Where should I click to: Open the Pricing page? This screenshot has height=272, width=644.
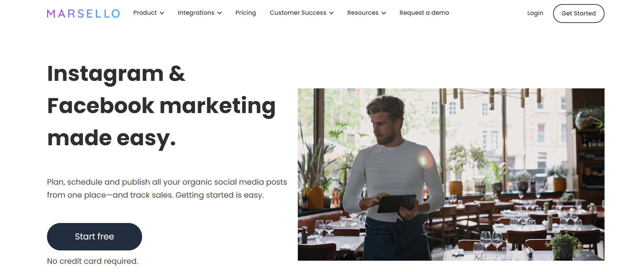(246, 13)
